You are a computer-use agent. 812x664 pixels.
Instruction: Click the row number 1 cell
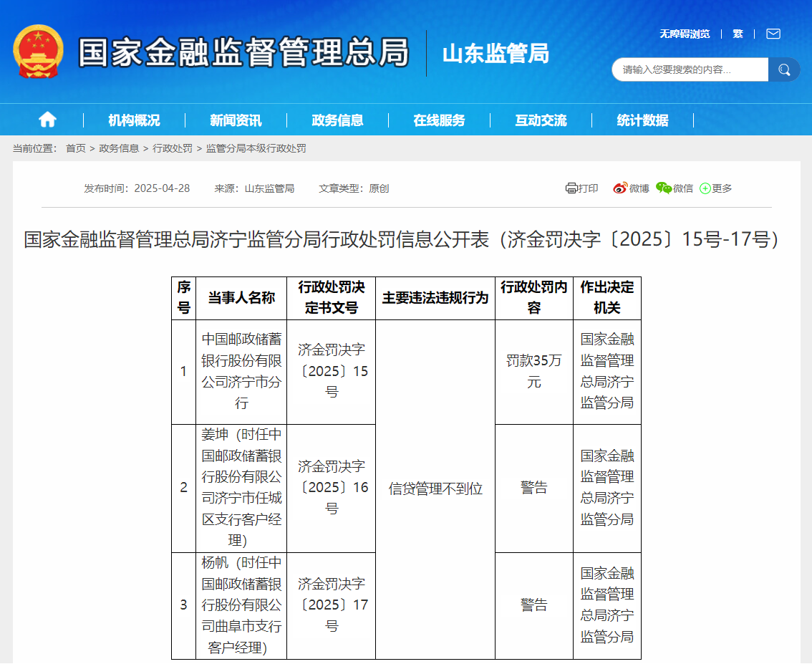[184, 371]
